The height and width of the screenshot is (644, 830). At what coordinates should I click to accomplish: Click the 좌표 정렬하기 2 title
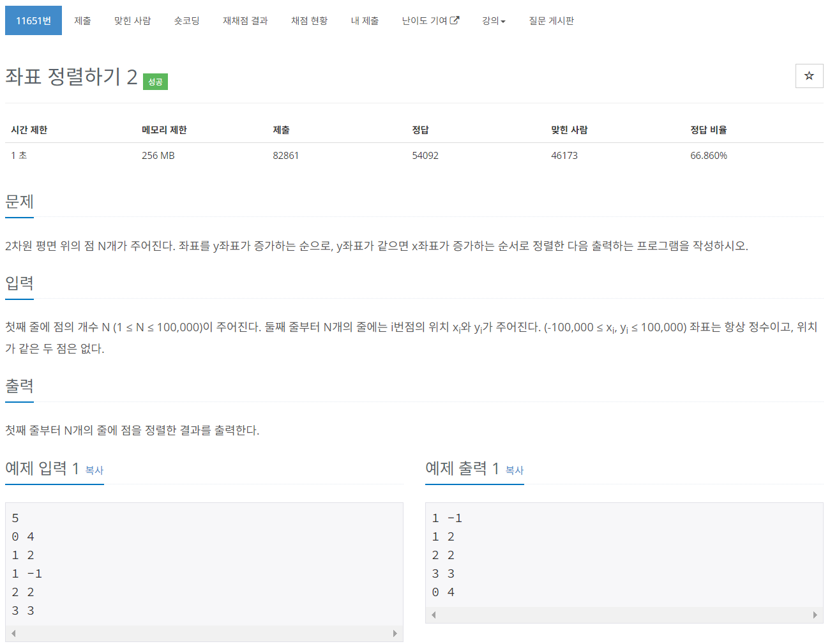click(x=72, y=77)
